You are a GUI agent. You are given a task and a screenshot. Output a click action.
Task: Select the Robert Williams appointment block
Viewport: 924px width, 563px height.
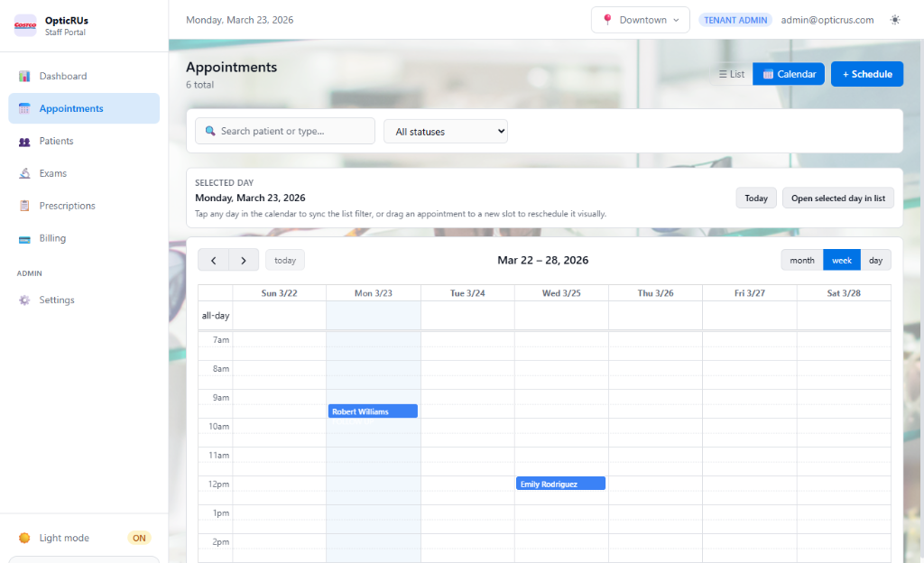[x=373, y=411]
